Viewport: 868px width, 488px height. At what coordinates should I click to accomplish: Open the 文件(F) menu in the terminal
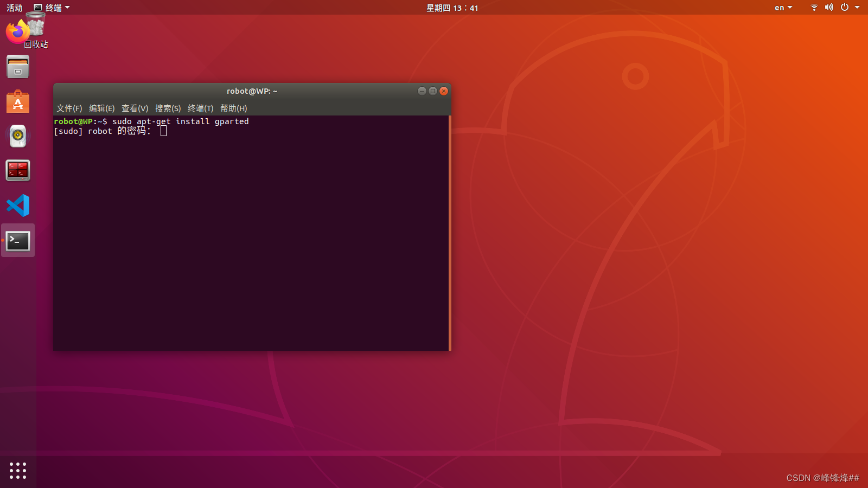[x=69, y=108]
